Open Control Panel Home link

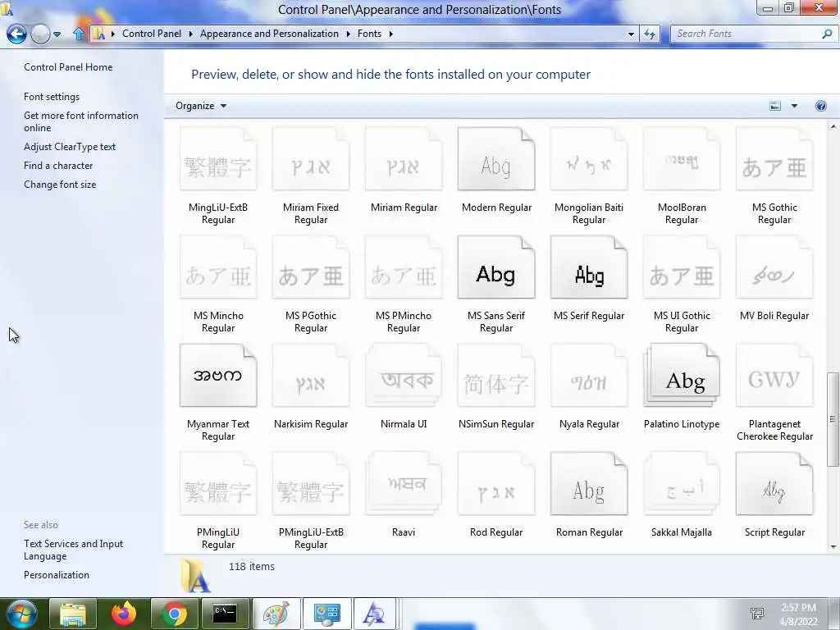(x=68, y=67)
